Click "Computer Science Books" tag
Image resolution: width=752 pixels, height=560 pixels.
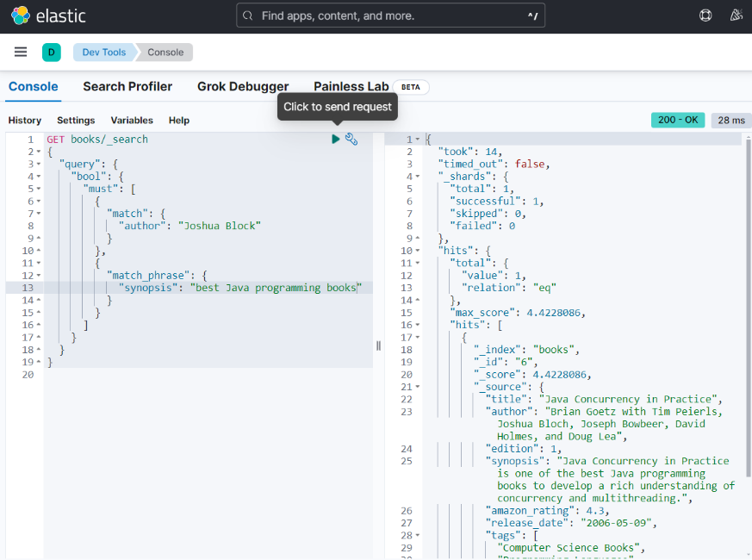(x=569, y=548)
